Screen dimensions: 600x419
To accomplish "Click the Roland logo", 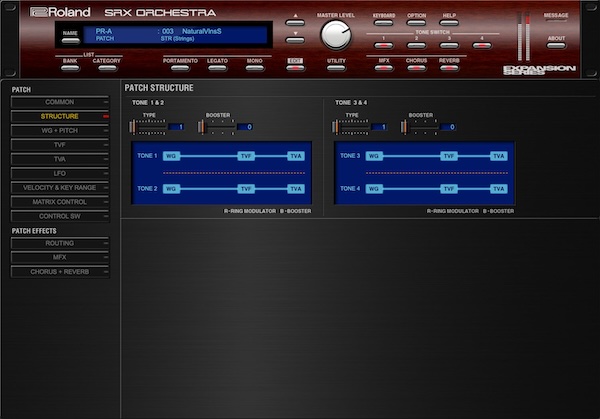I will [x=60, y=12].
